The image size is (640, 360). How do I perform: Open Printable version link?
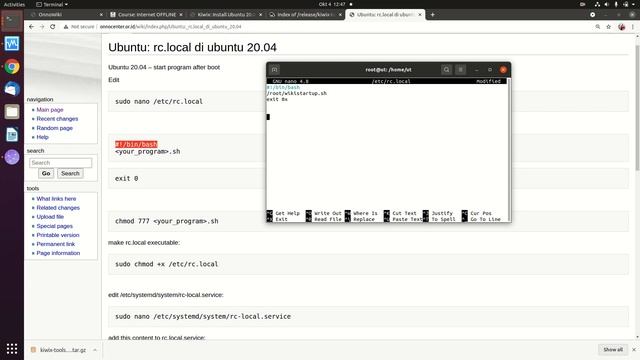[58, 235]
